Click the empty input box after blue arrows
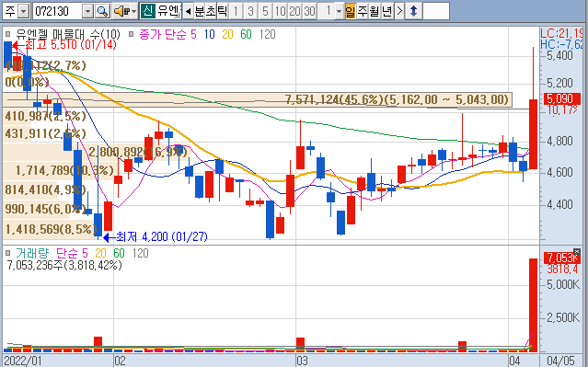This screenshot has height=367, width=588. 436,11
